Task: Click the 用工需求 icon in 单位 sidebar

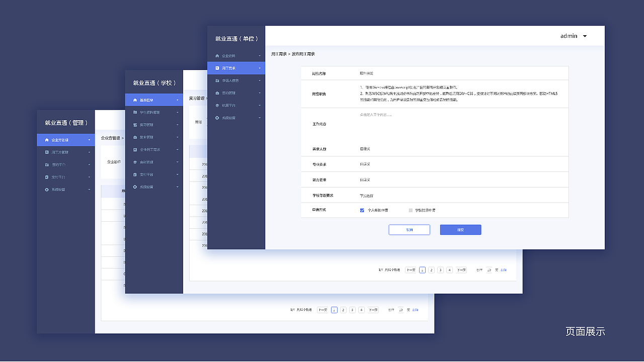Action: [x=217, y=68]
